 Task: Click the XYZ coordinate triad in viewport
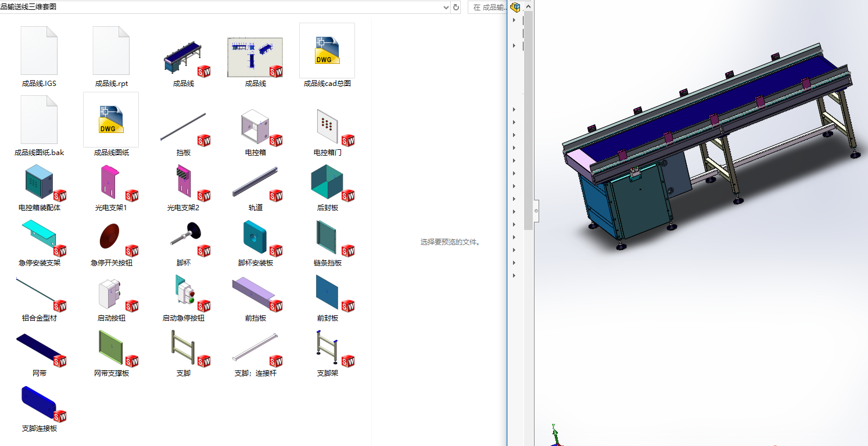pos(556,434)
